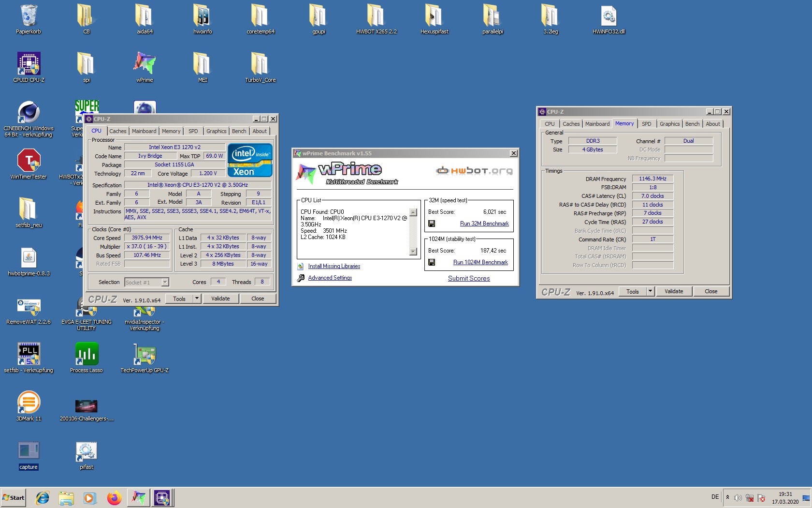Open the parallelpi folder icon

493,19
